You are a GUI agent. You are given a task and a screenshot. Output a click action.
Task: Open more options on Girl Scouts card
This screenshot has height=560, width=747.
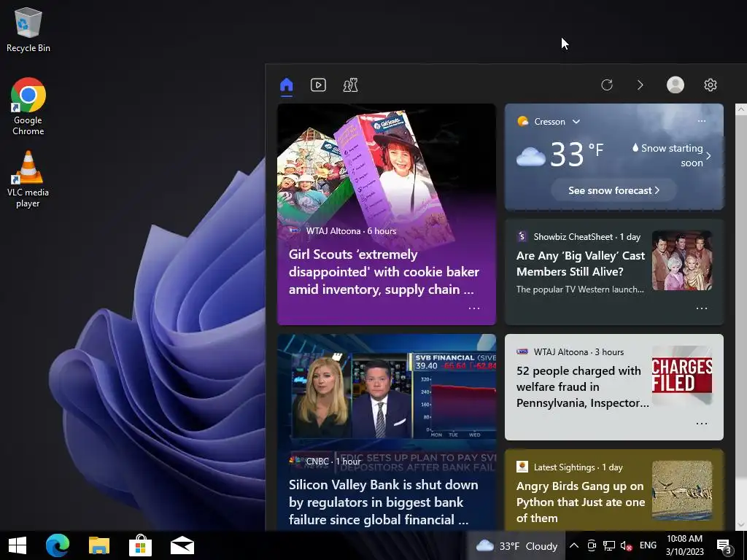pos(474,308)
